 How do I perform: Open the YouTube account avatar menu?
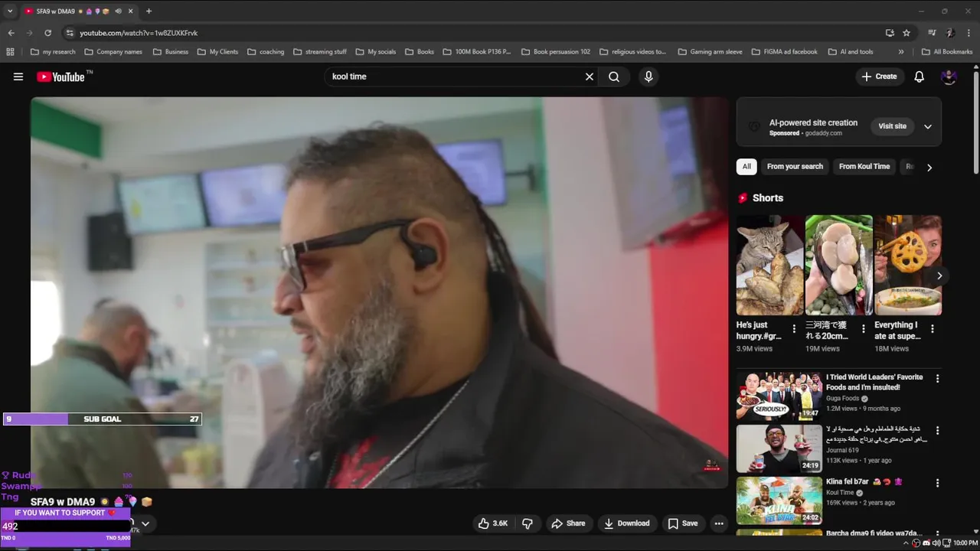coord(949,77)
